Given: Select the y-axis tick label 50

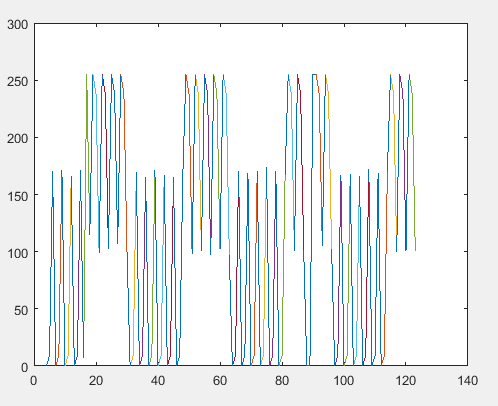Looking at the screenshot, I should pos(21,310).
